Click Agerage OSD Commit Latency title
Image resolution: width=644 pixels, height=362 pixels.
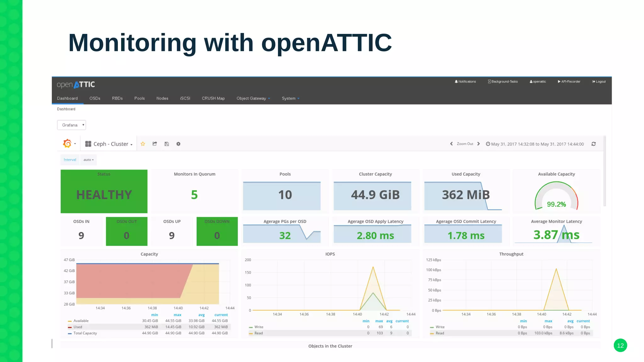click(466, 222)
